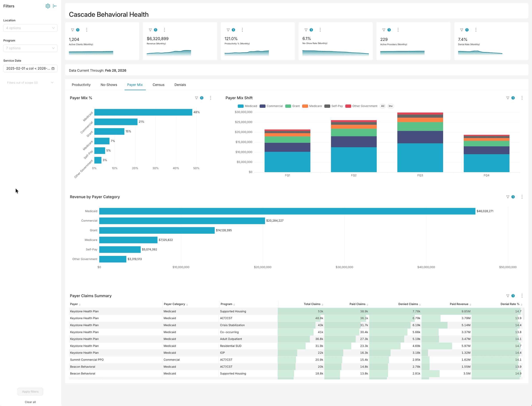Open the Program filter dropdown
The width and height of the screenshot is (532, 406).
click(x=30, y=48)
